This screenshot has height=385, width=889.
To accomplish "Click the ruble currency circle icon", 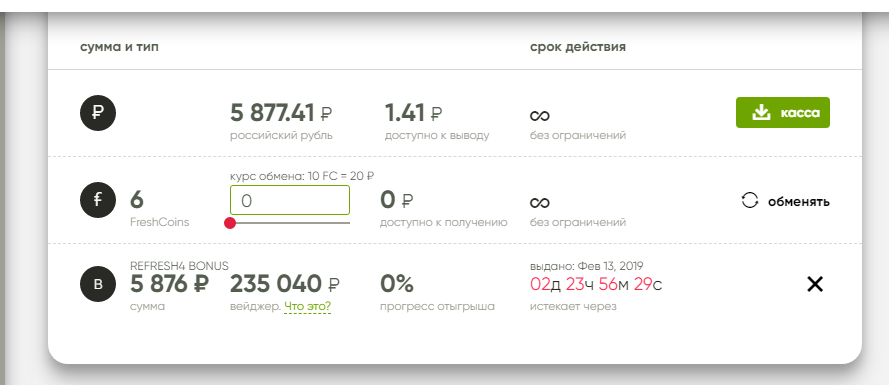I will (x=98, y=113).
